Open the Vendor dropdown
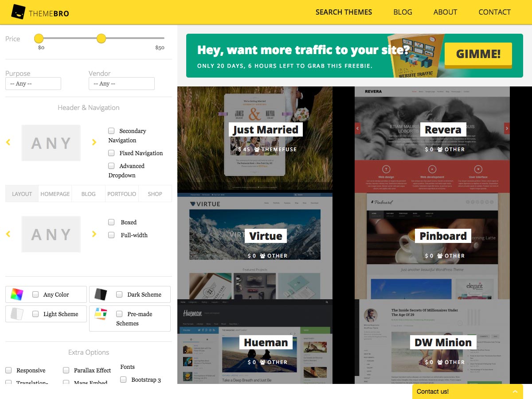The width and height of the screenshot is (532, 399). click(121, 83)
